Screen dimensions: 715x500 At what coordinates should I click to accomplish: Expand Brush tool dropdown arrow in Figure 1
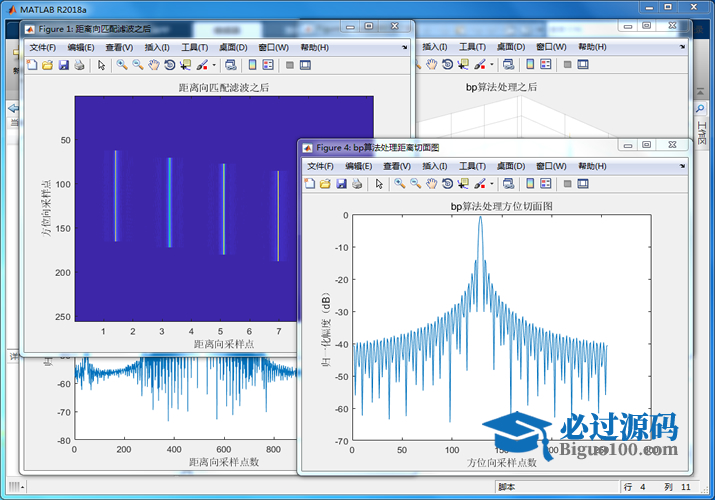tap(212, 65)
